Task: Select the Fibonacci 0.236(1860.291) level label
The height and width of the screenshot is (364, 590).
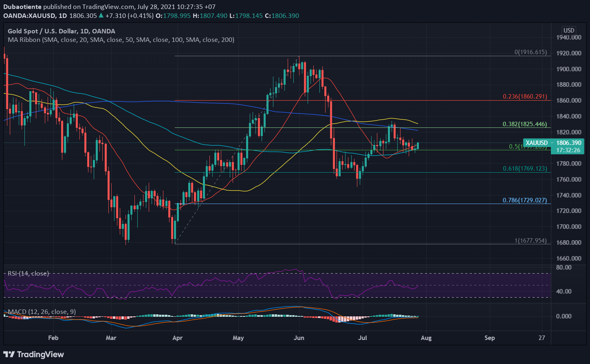Action: (x=525, y=97)
